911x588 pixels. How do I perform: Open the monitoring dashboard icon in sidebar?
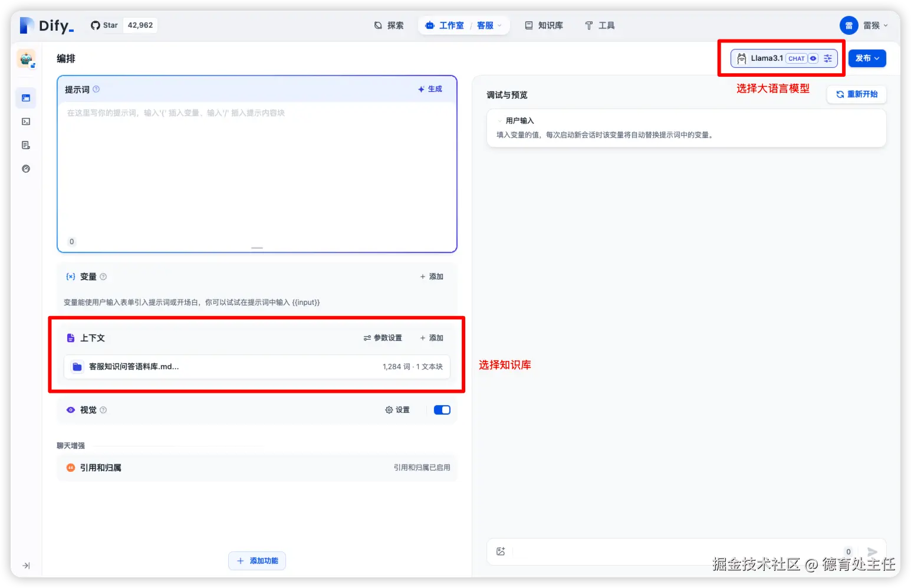click(25, 168)
